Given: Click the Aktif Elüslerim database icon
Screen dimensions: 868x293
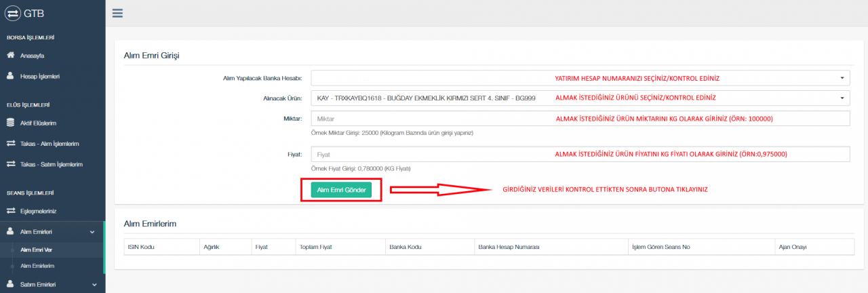Looking at the screenshot, I should (x=10, y=123).
